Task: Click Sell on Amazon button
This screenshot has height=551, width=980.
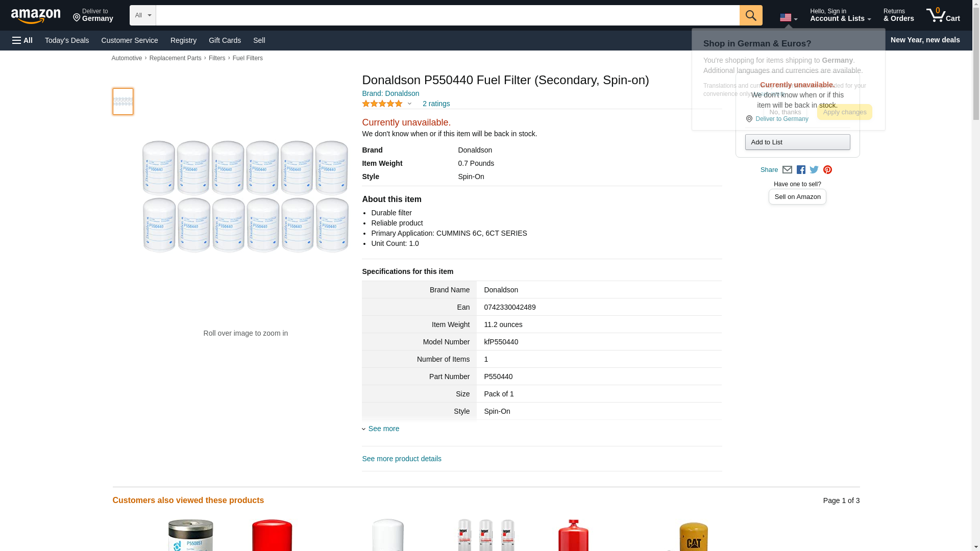Action: pos(797,197)
